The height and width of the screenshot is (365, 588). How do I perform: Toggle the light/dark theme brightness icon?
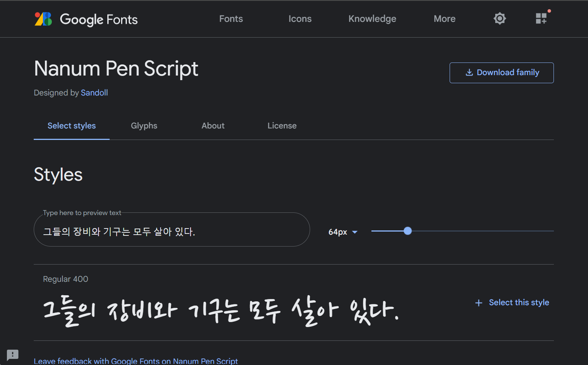[x=499, y=18]
